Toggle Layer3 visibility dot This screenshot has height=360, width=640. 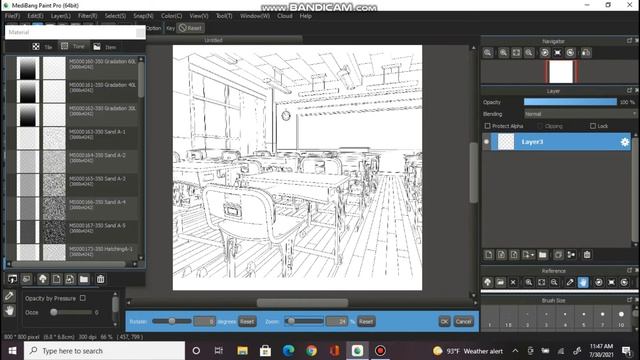tap(486, 142)
